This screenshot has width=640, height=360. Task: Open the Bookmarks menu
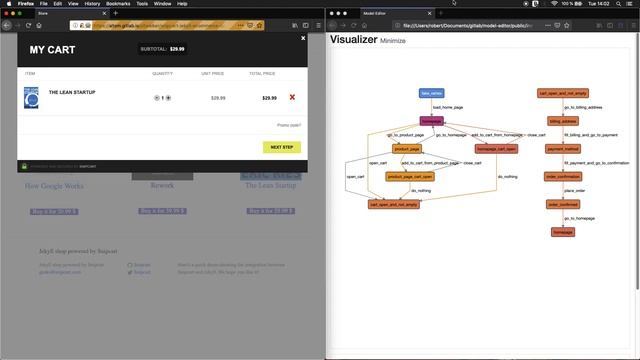click(118, 3)
